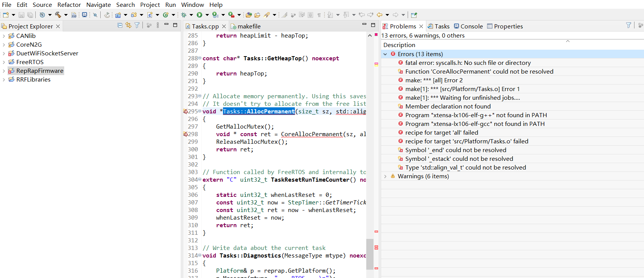Close the Problems view tab

[421, 26]
